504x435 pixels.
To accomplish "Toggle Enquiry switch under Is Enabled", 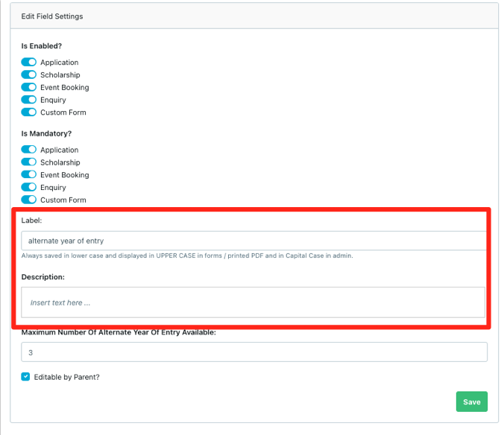I will pos(28,100).
